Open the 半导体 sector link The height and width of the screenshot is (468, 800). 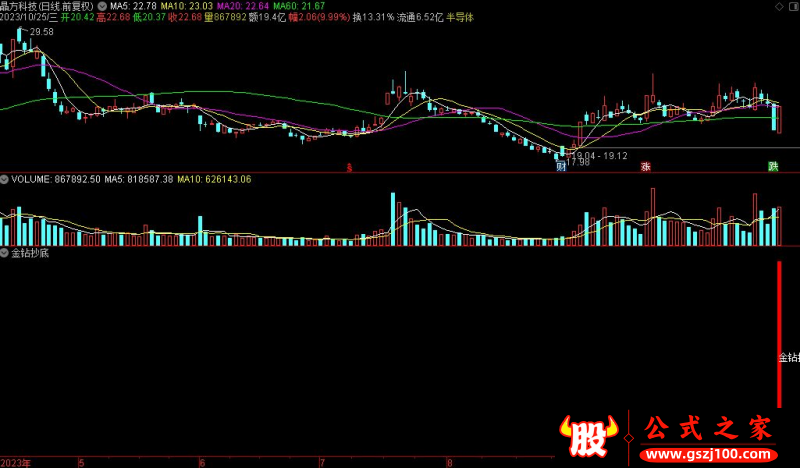pos(460,17)
